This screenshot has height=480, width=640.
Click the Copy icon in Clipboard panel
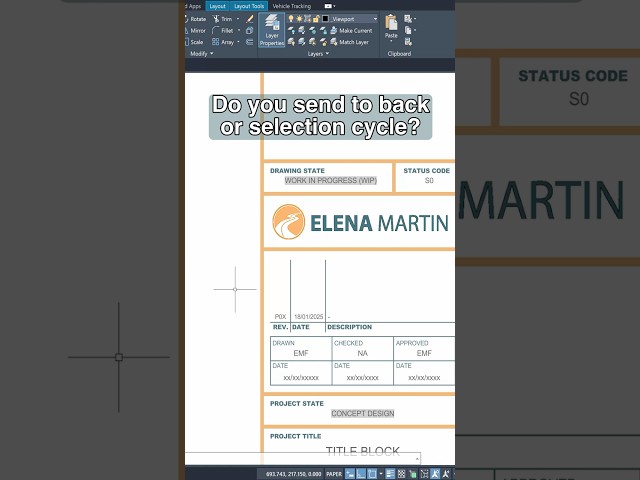click(408, 30)
